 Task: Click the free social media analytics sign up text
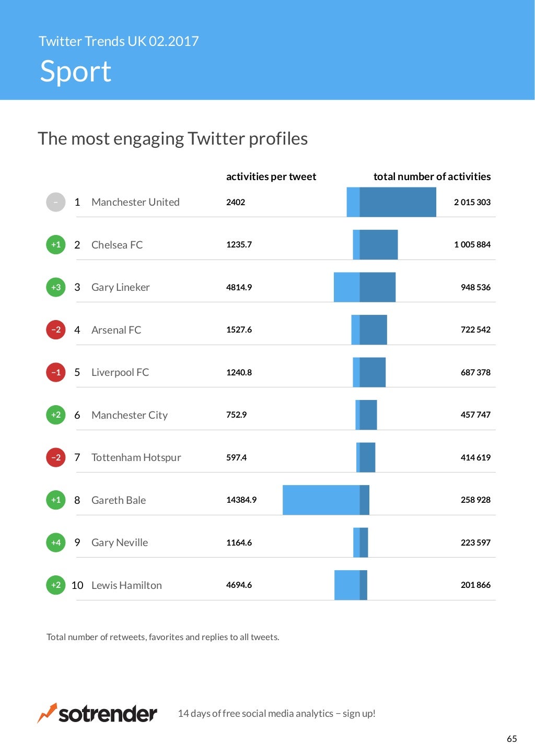point(276,713)
